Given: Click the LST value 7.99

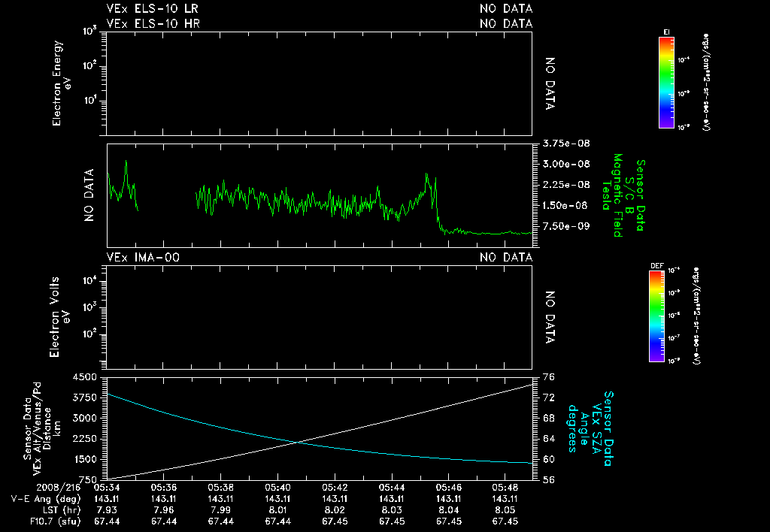Looking at the screenshot, I should click(x=220, y=510).
